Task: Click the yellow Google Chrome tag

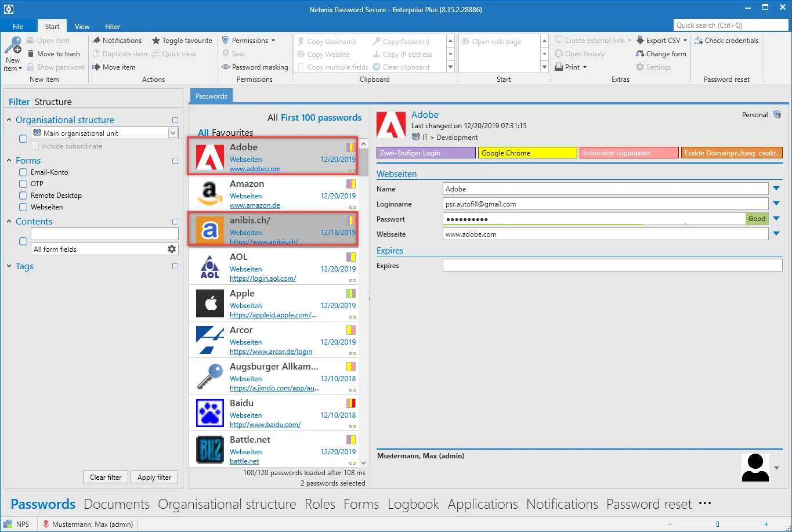Action: pos(527,153)
